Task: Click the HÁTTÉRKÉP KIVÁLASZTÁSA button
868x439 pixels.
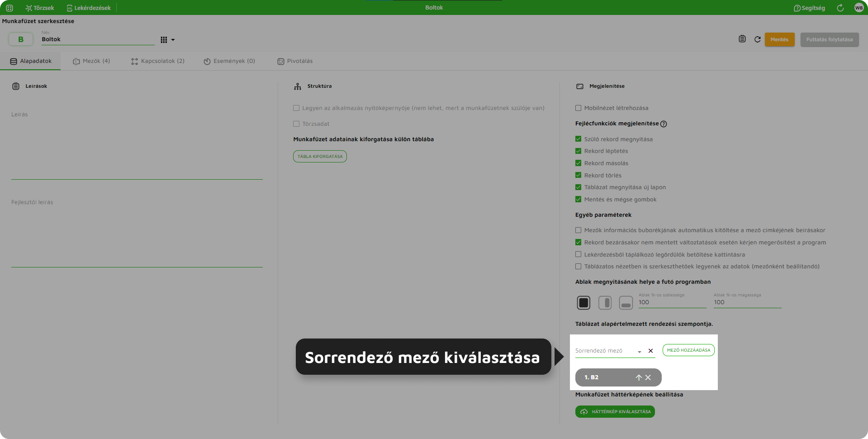Action: coord(615,412)
